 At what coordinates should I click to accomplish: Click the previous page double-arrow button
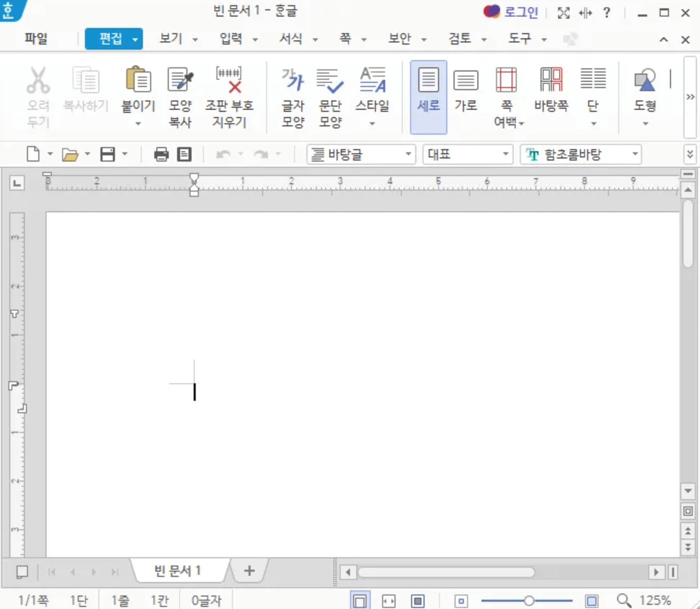click(688, 531)
